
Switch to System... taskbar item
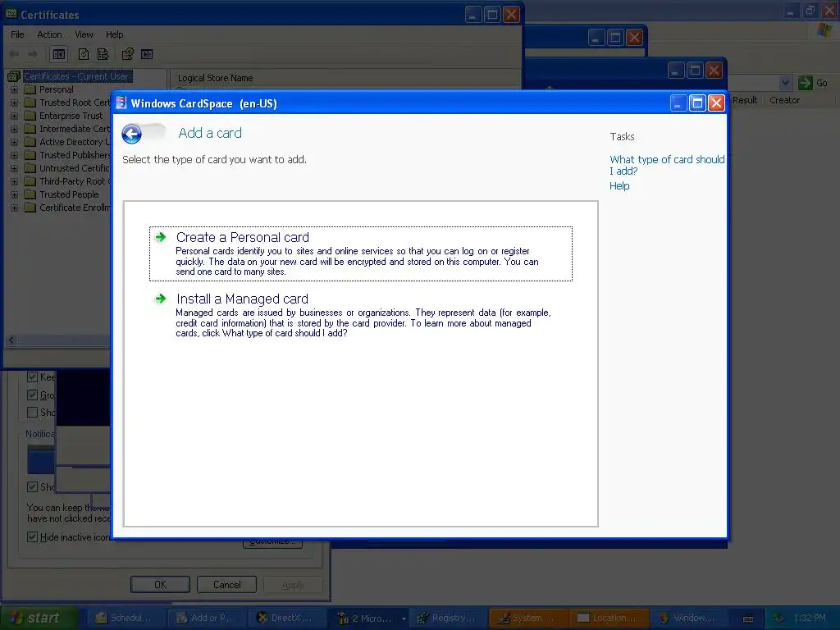[x=529, y=619]
